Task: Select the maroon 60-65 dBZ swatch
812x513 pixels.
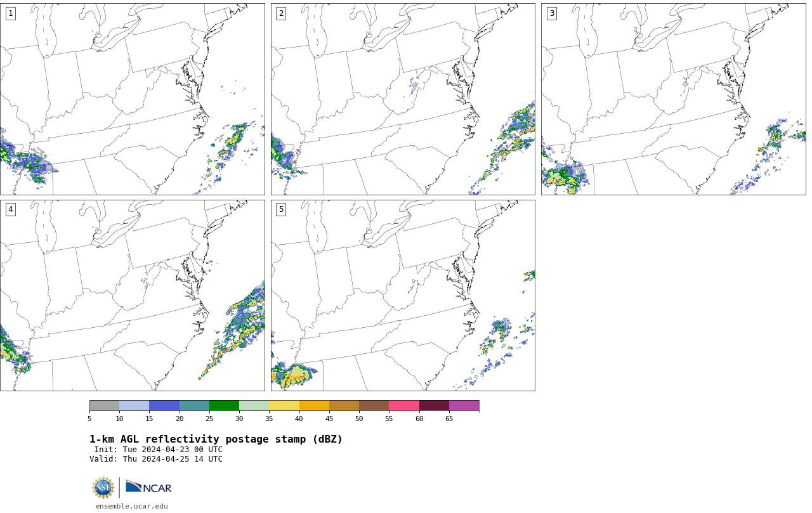Action: coord(434,406)
